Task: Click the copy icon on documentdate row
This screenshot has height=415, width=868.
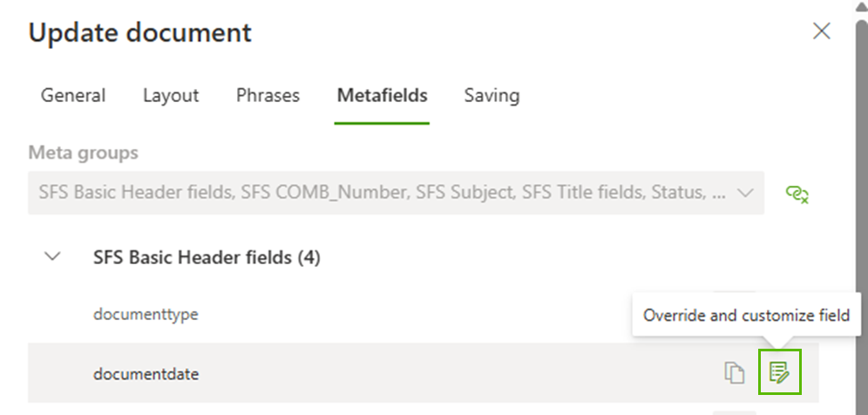Action: (x=735, y=373)
